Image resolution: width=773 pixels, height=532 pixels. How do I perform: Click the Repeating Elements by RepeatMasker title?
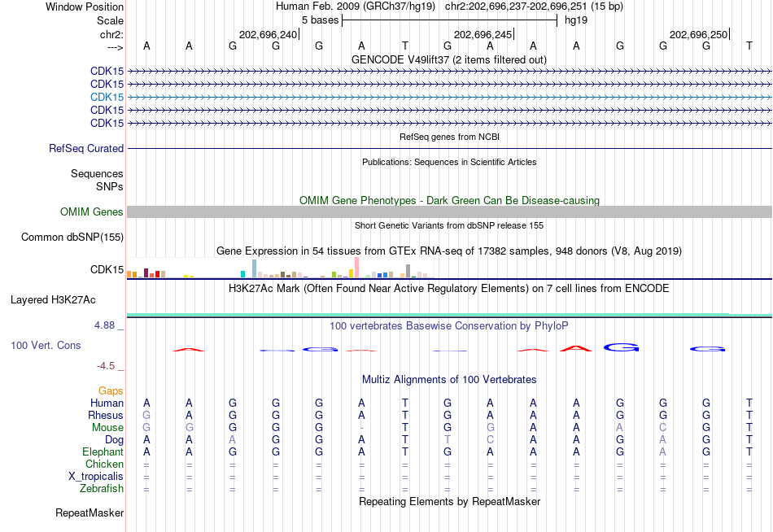click(450, 501)
